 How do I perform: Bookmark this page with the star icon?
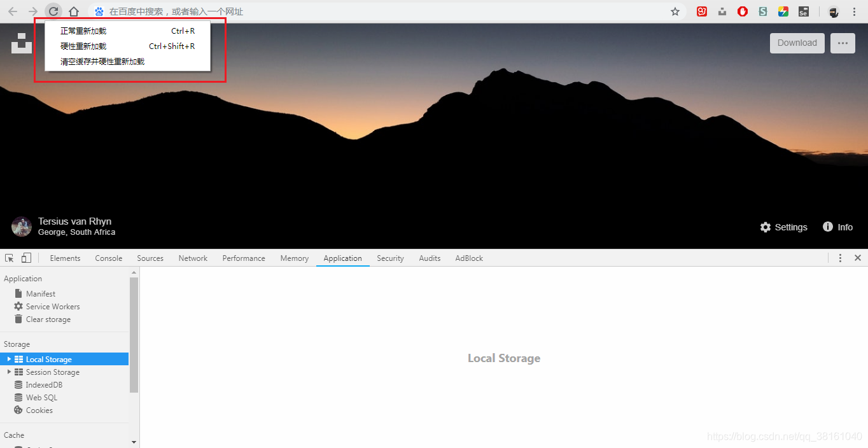pyautogui.click(x=675, y=11)
